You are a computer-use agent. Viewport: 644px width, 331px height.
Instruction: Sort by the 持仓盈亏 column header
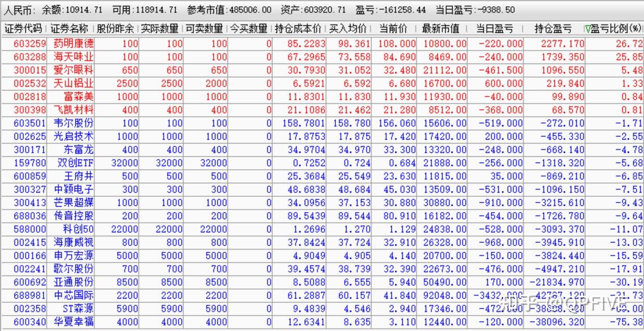[553, 29]
